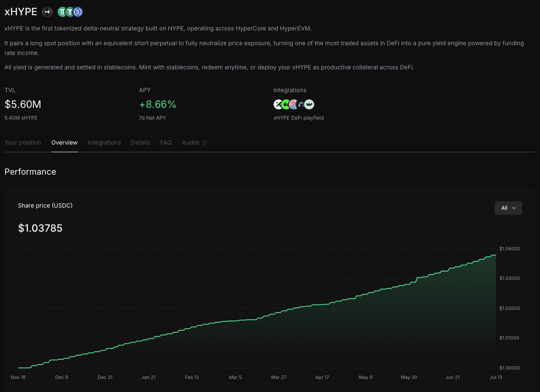This screenshot has width=540, height=392.
Task: Click the $1.00000 y-axis label
Action: pyautogui.click(x=510, y=368)
